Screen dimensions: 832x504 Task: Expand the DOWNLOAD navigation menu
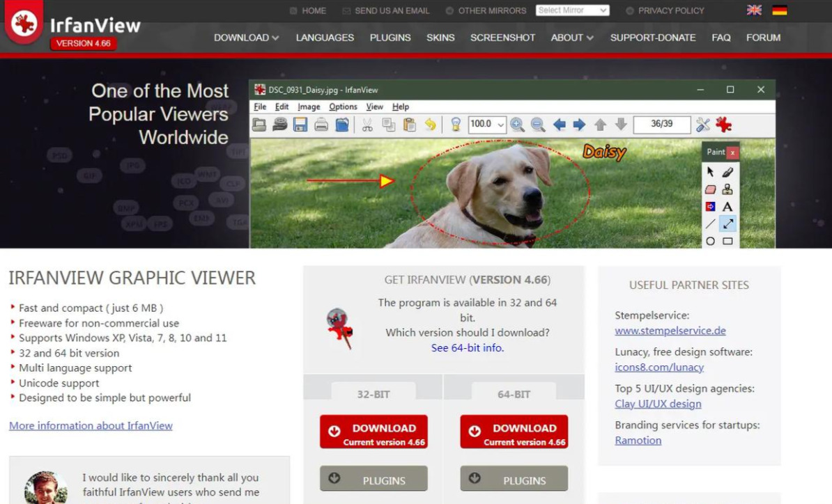point(246,38)
